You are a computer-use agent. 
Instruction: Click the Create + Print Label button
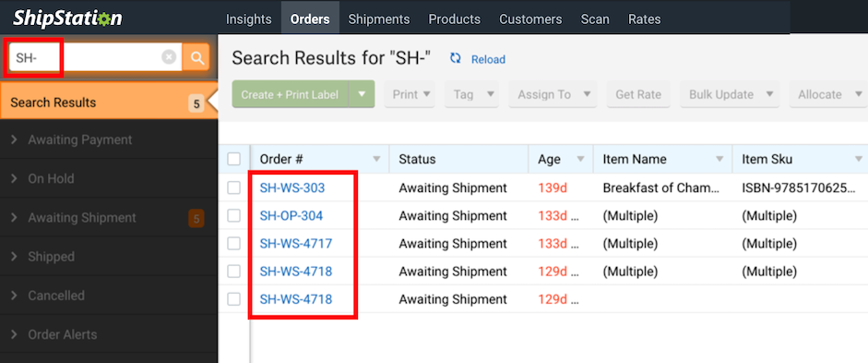(x=290, y=94)
